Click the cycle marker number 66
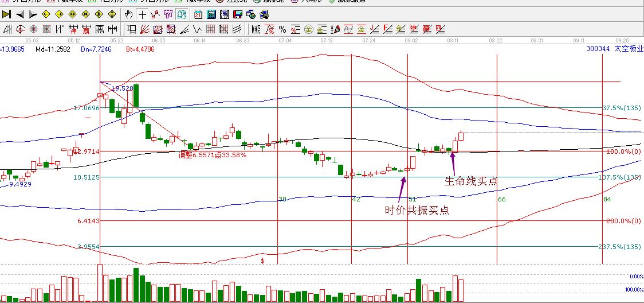Image resolution: width=644 pixels, height=303 pixels. tap(502, 199)
